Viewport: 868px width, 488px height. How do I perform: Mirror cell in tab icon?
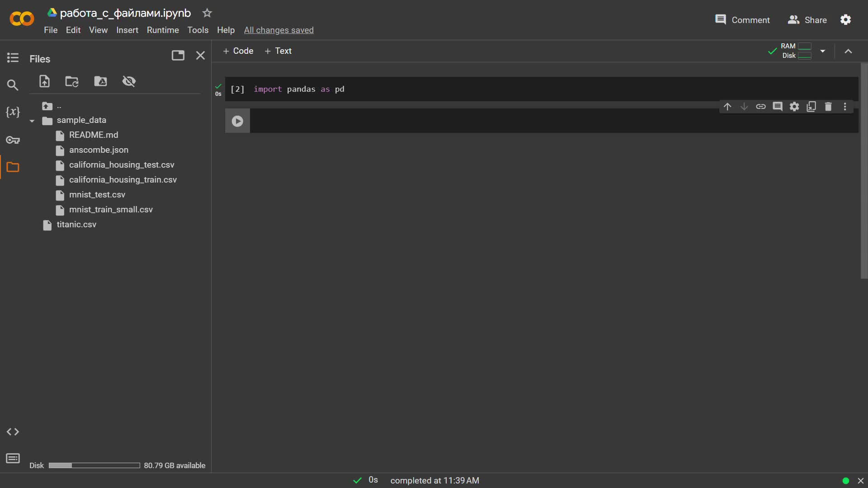click(811, 107)
